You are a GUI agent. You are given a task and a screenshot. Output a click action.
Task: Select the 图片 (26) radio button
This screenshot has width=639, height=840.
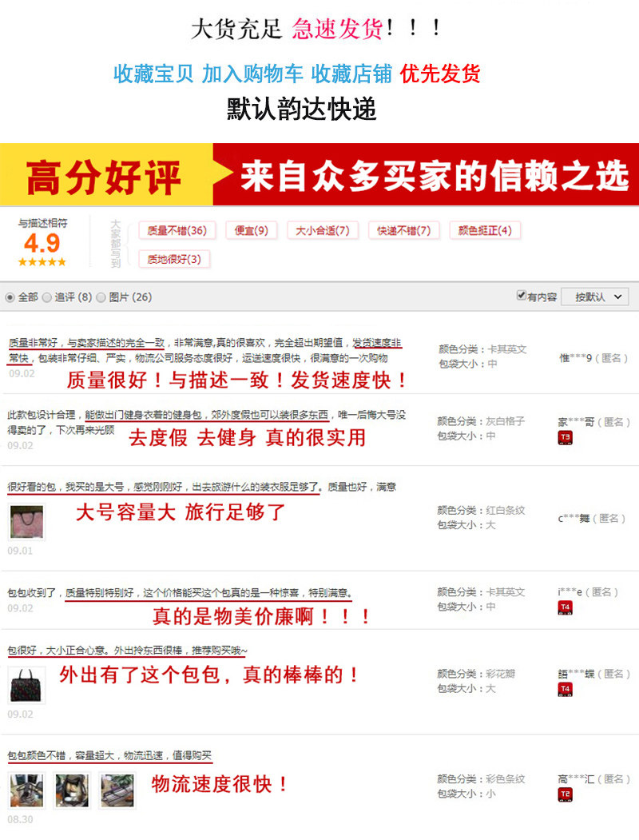click(101, 297)
